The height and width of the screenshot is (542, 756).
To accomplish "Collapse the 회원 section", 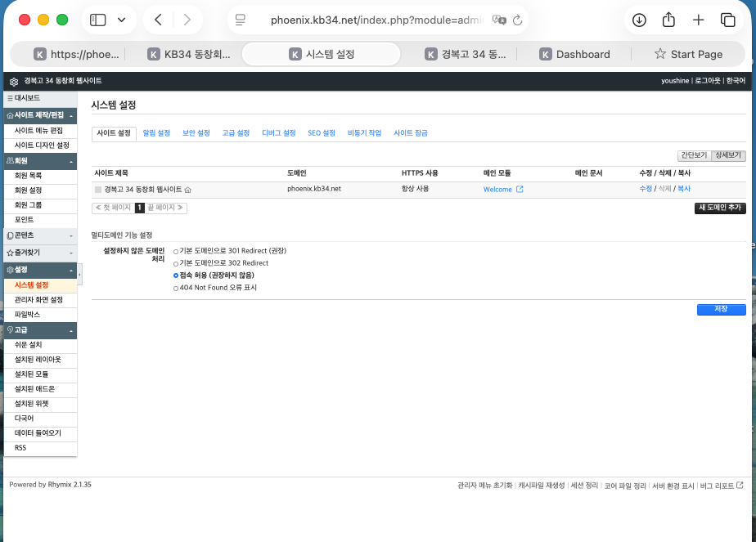I will [40, 161].
